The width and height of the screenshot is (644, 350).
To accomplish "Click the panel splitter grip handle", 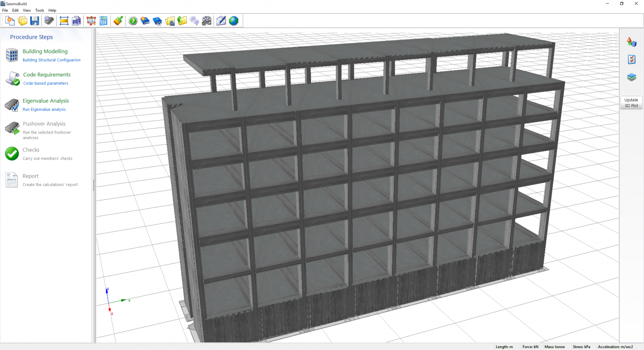I will 94,185.
